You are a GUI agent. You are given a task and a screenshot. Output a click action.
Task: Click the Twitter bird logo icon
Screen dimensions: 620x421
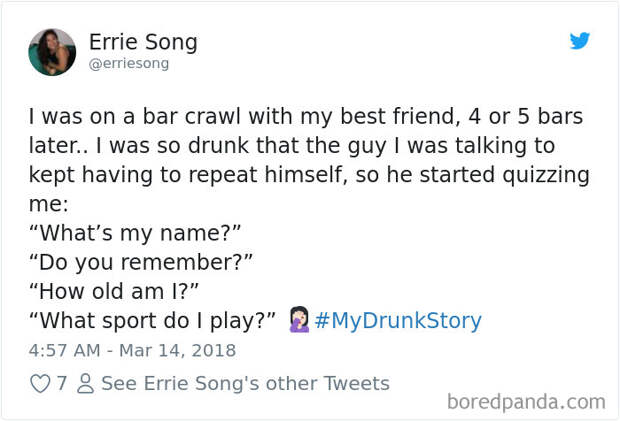pos(580,41)
